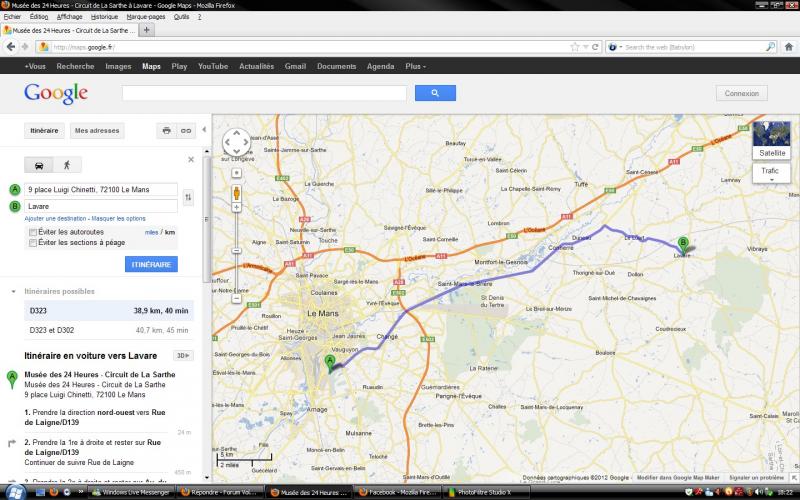The image size is (800, 500).
Task: Open the Marque-pages menu
Action: point(146,17)
